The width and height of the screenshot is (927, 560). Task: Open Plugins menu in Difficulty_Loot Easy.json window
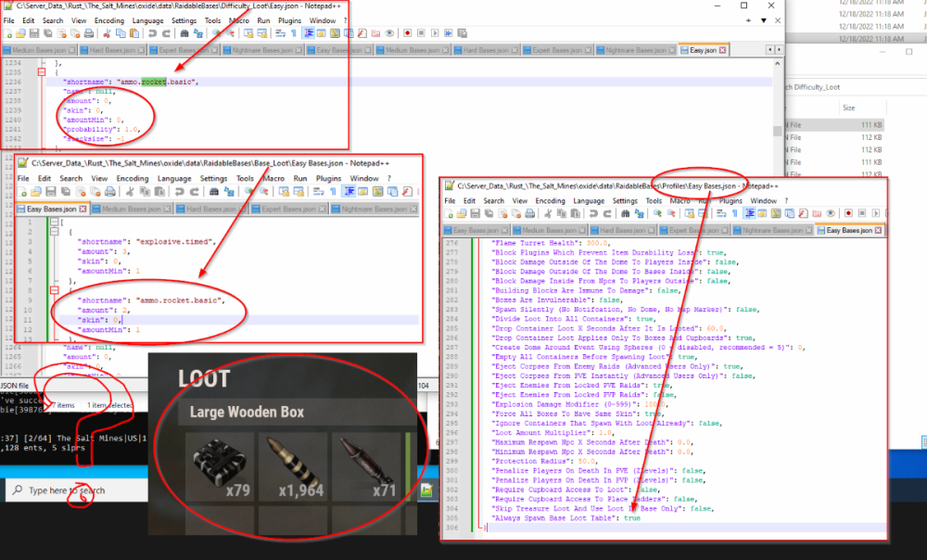pos(285,19)
